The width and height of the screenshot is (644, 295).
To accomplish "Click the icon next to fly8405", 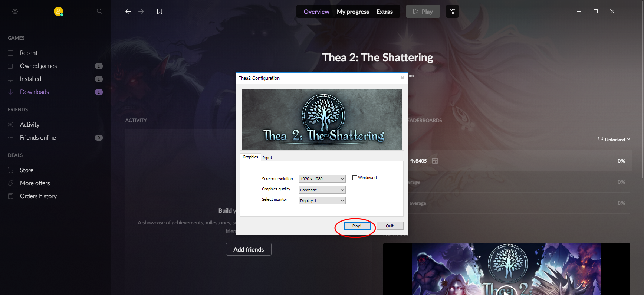I will click(x=435, y=161).
